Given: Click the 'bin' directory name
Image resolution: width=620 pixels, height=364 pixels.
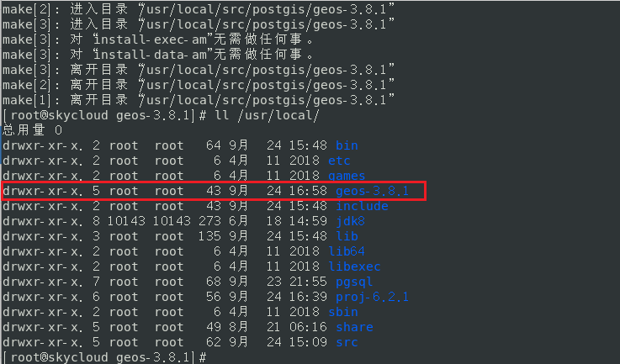Looking at the screenshot, I should tap(347, 145).
